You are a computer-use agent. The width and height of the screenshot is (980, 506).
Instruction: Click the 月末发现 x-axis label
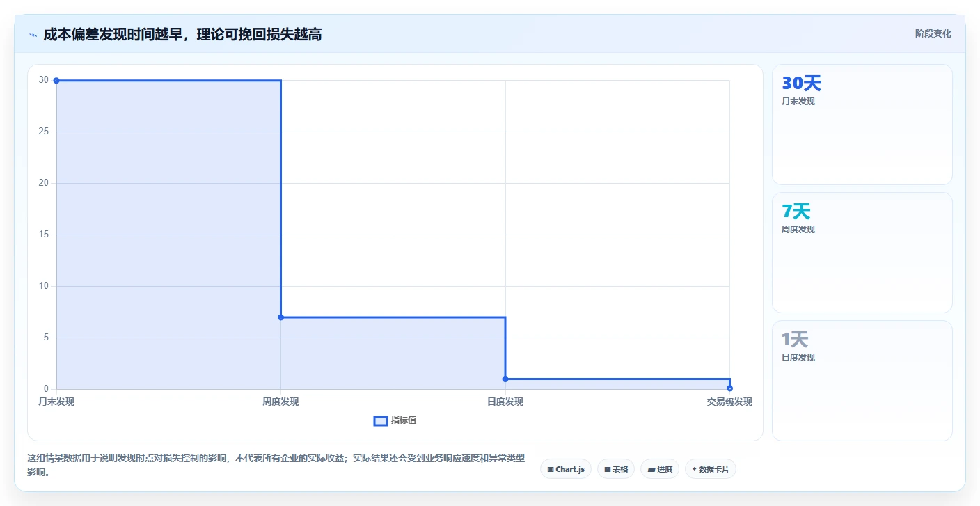tap(56, 402)
